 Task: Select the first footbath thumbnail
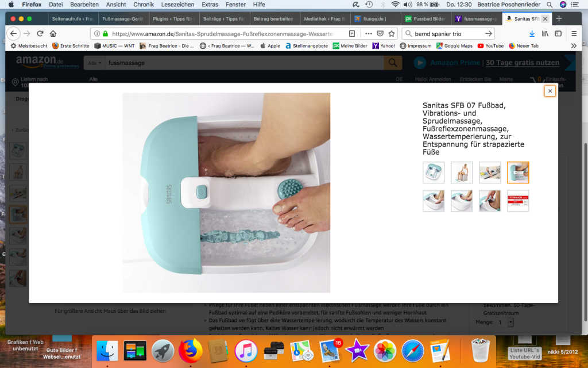(433, 172)
